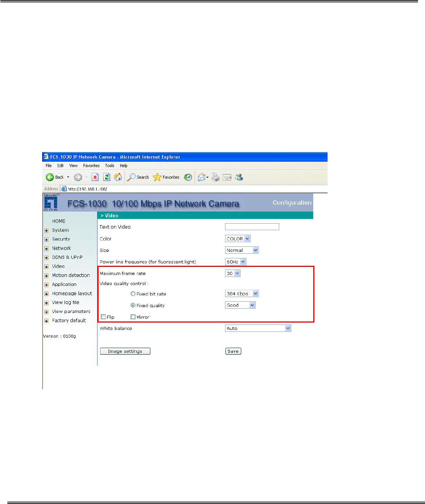
Task: Open the 384 Kbps bit rate dropdown
Action: click(x=242, y=294)
